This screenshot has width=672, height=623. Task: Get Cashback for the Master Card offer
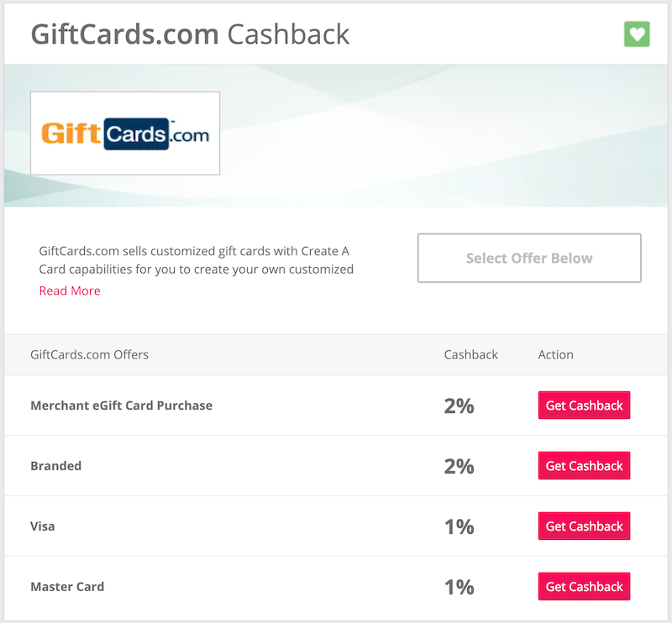[584, 586]
